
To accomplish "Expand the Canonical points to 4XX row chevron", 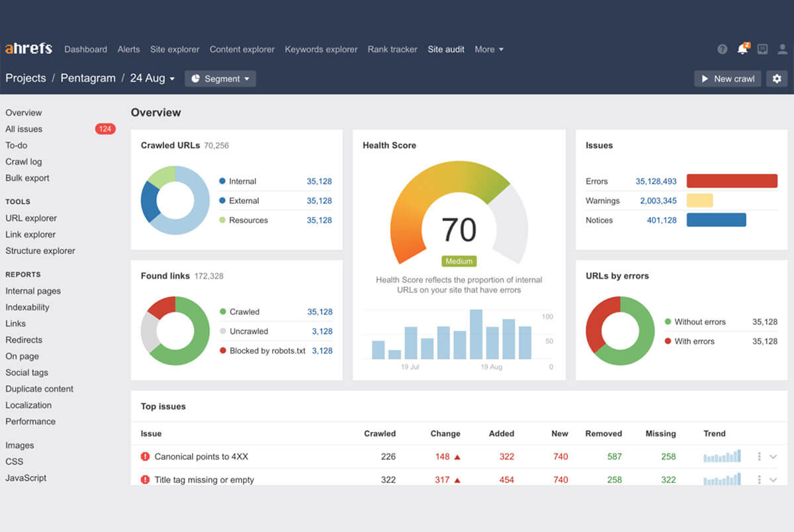I will tap(773, 457).
